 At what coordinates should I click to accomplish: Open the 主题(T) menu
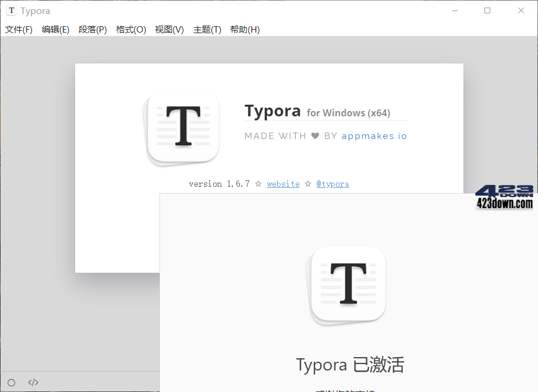pyautogui.click(x=207, y=29)
